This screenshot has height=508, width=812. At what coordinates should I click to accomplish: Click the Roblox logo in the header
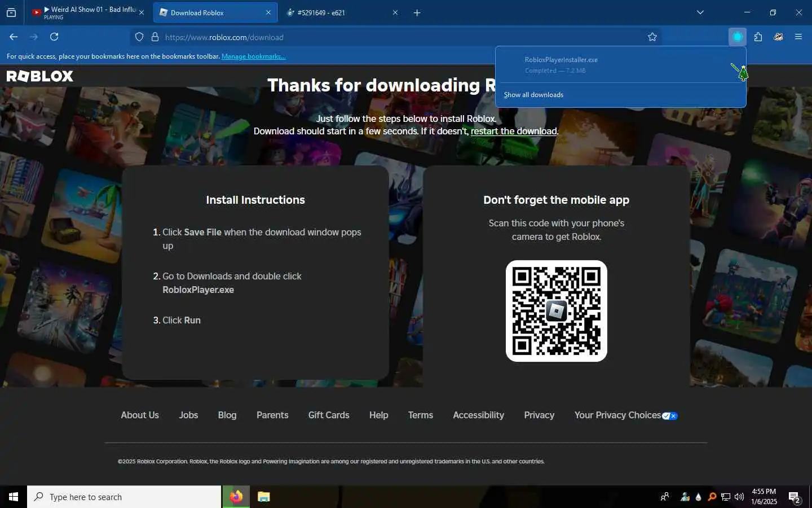(40, 76)
